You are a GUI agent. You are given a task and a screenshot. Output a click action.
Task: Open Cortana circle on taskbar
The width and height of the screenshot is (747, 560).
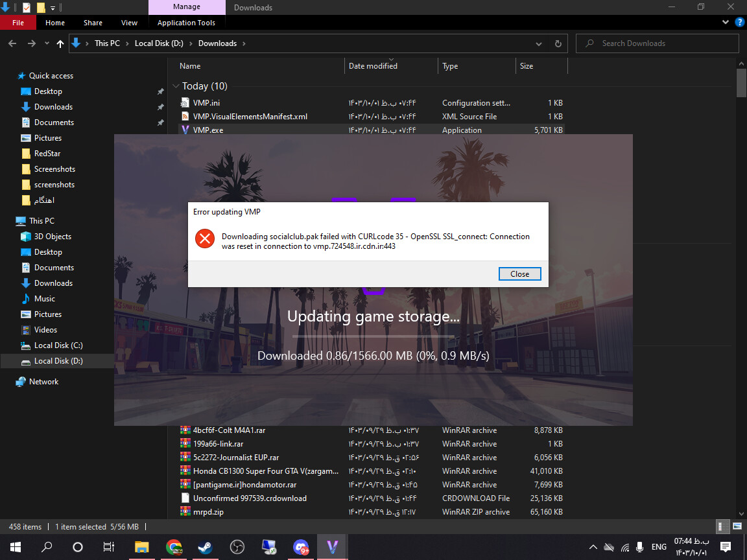click(x=77, y=546)
